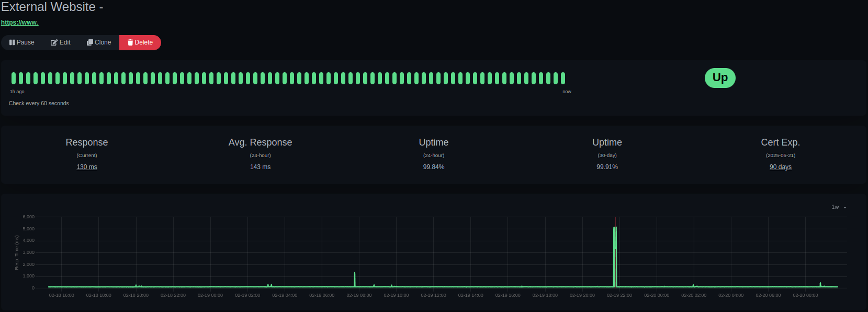Toggle the 130 ms current response value
Image resolution: width=868 pixels, height=312 pixels.
pos(87,167)
